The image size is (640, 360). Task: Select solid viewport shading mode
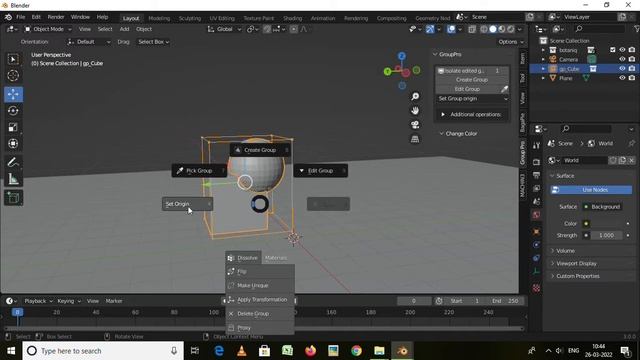point(493,29)
